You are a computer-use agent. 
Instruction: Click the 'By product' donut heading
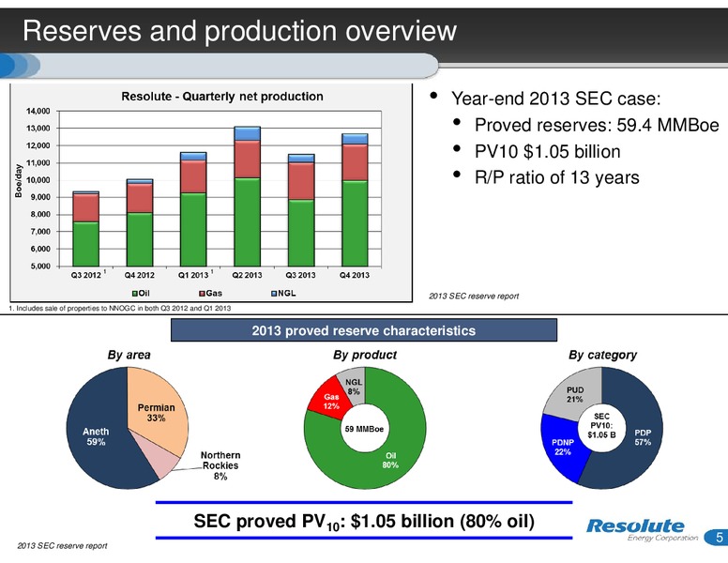(x=365, y=355)
